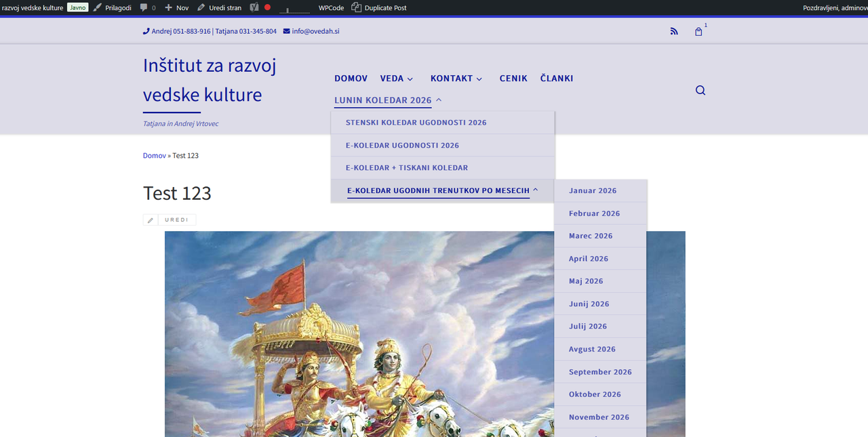Click the Javno status badge
Viewport: 868px width, 437px height.
pos(77,7)
